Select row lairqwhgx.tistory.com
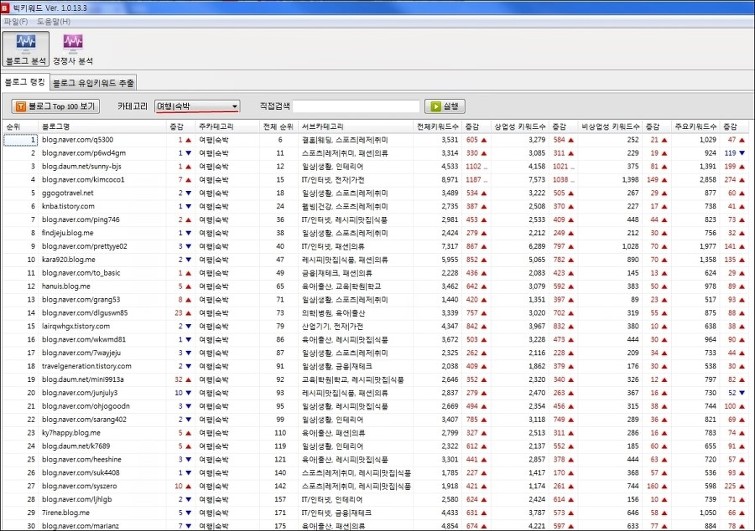Viewport: 755px width, 531px height. [376, 326]
